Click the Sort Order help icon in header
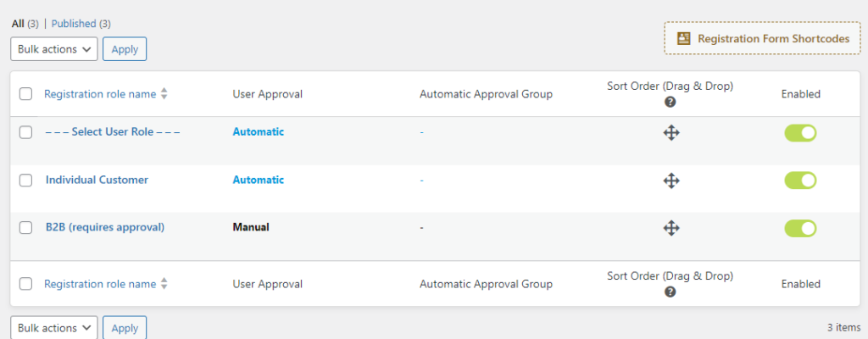The image size is (868, 339). 670,102
